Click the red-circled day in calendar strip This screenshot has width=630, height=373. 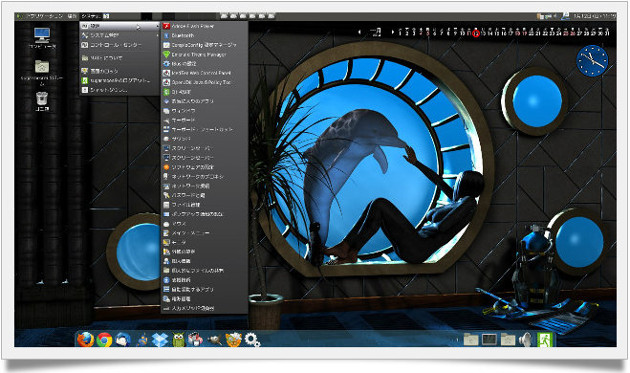[x=476, y=33]
